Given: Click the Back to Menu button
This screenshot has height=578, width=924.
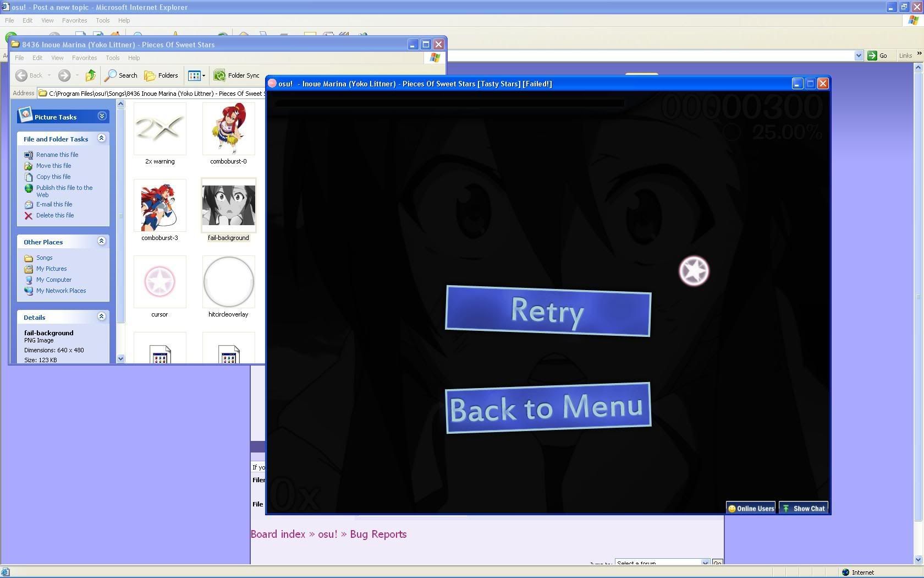Looking at the screenshot, I should pyautogui.click(x=548, y=408).
